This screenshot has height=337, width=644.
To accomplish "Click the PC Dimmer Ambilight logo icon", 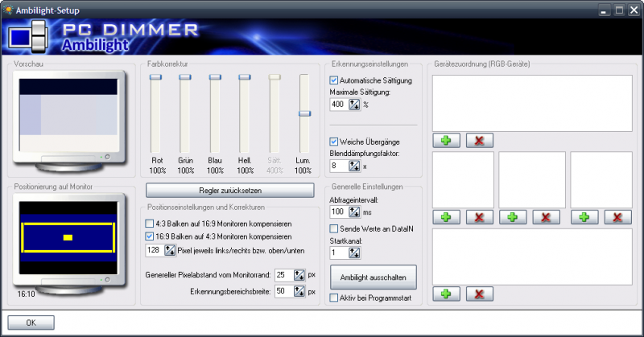I will [28, 36].
